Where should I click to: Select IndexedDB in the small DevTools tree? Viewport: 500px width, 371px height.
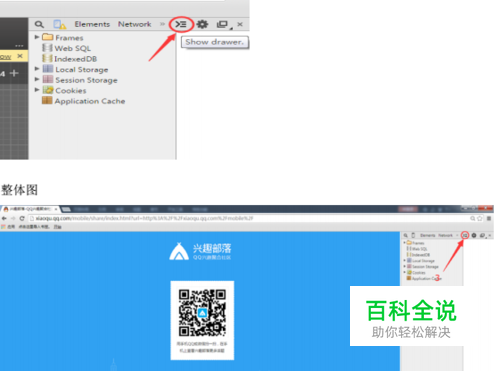click(420, 255)
